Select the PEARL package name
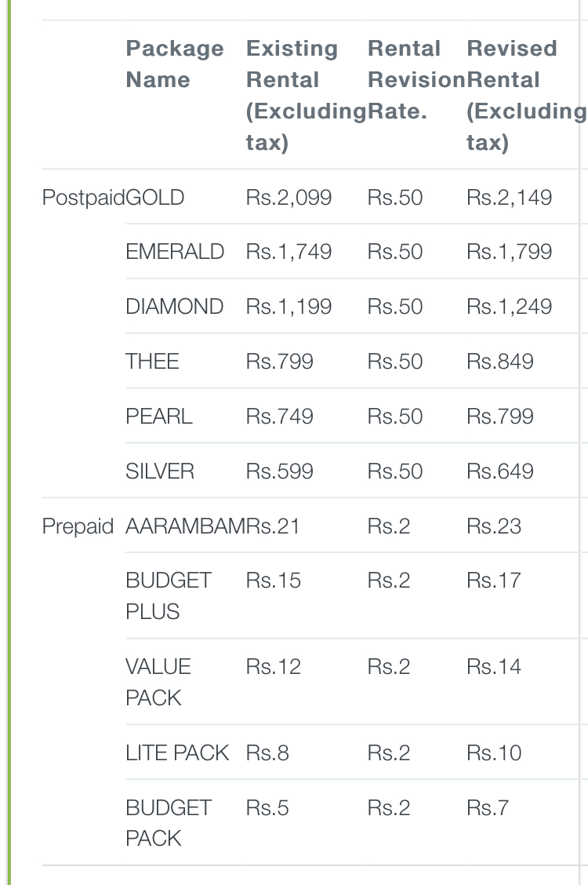The width and height of the screenshot is (588, 885). [159, 416]
